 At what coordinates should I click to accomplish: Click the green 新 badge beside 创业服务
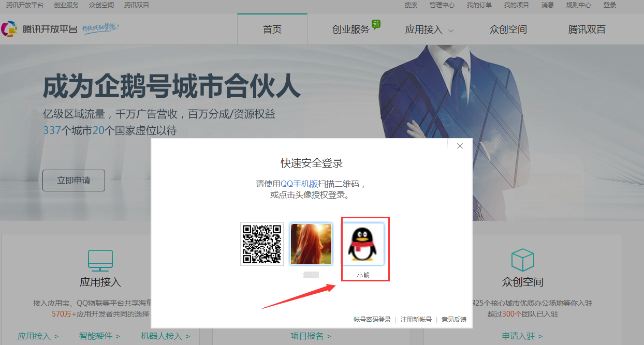click(x=376, y=24)
